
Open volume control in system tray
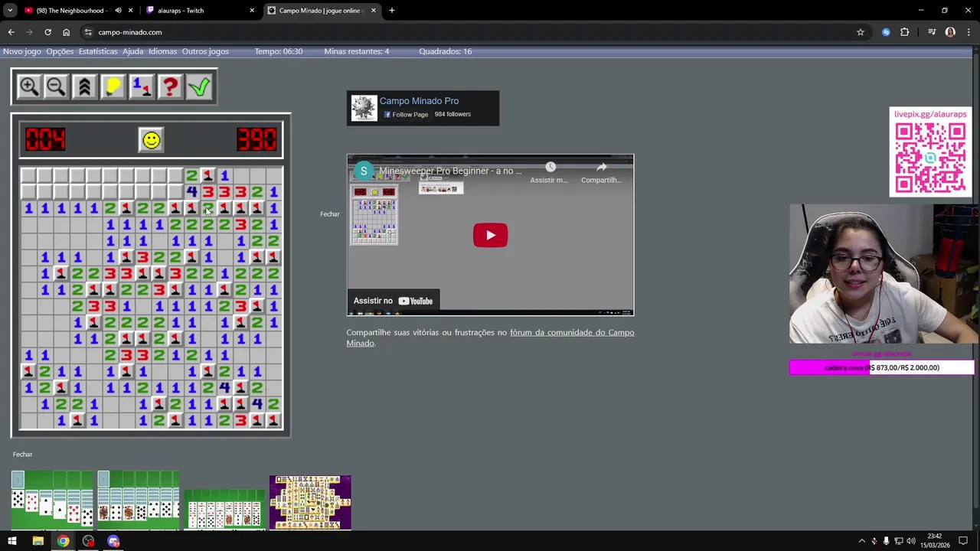910,541
